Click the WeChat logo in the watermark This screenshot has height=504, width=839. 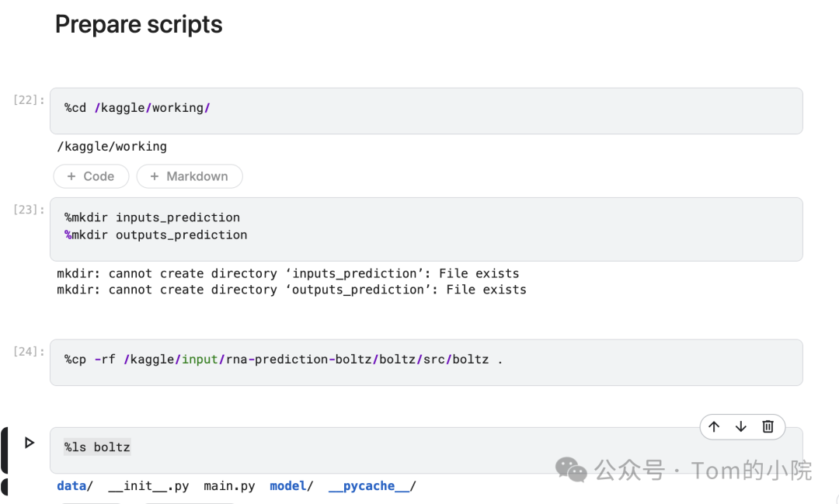coord(571,470)
